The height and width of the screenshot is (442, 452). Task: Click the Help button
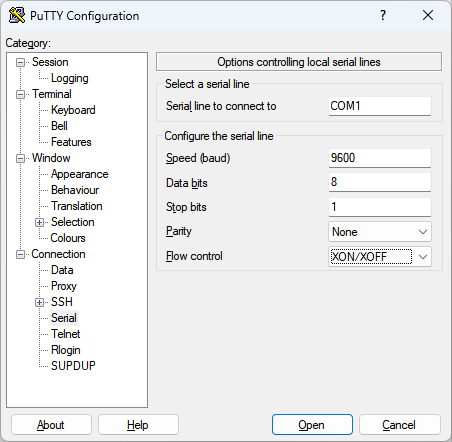pyautogui.click(x=138, y=425)
